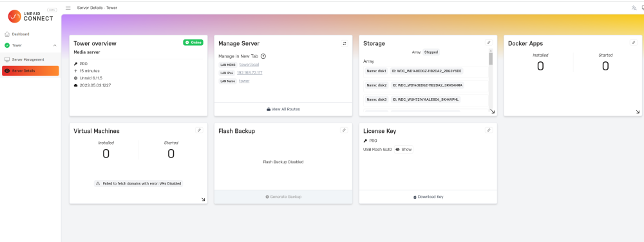Viewport: 644px width, 242px height.
Task: Click the disk3 ID WDC_WUH721414ALE604 text
Action: point(426,99)
